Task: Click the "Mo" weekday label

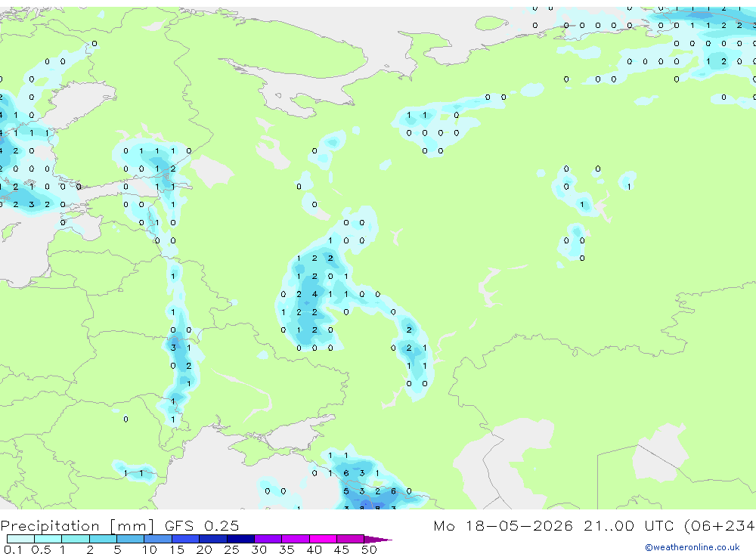Action: coord(444,525)
